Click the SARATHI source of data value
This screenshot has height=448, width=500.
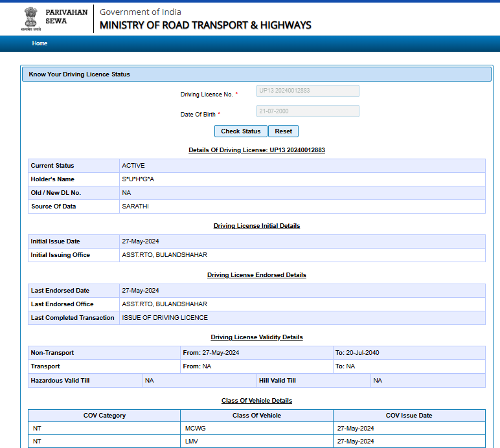135,207
